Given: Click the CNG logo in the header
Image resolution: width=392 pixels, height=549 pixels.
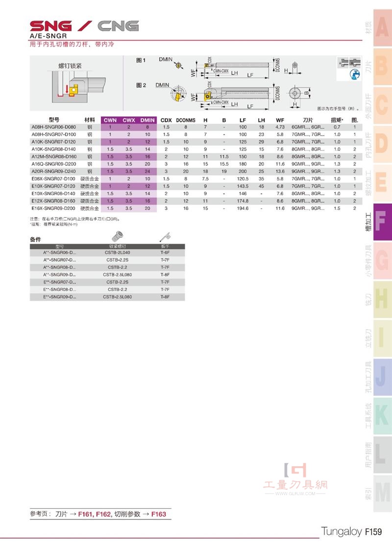Looking at the screenshot, I should point(118,26).
